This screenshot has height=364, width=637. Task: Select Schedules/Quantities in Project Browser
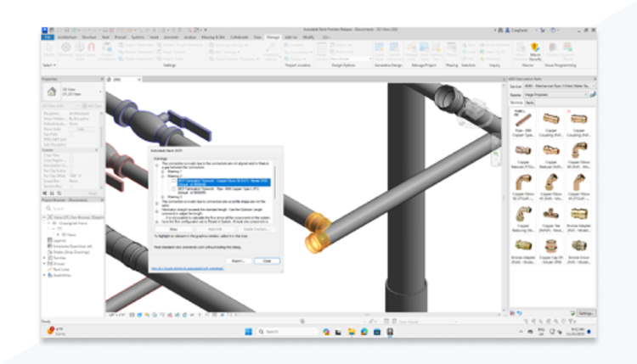point(70,246)
